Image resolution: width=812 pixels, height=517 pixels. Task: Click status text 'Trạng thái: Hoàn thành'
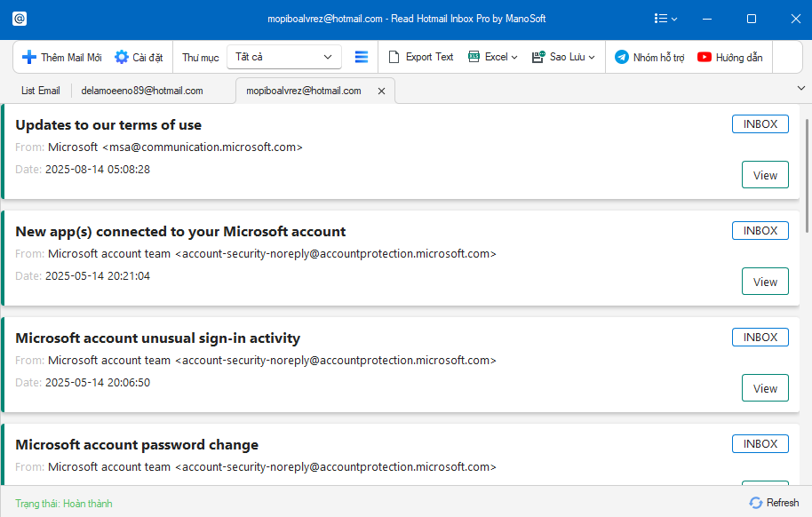click(64, 504)
